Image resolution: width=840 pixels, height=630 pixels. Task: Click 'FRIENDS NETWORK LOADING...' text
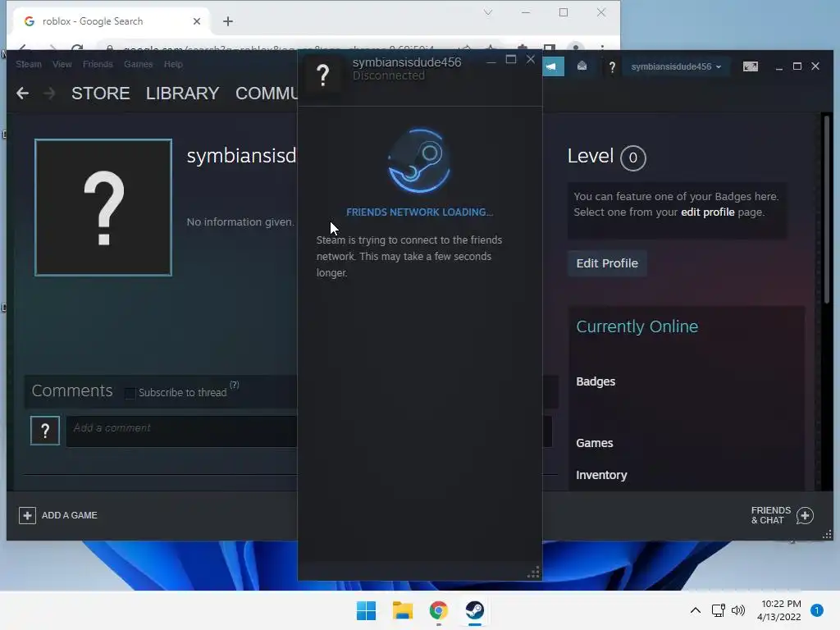pos(419,212)
